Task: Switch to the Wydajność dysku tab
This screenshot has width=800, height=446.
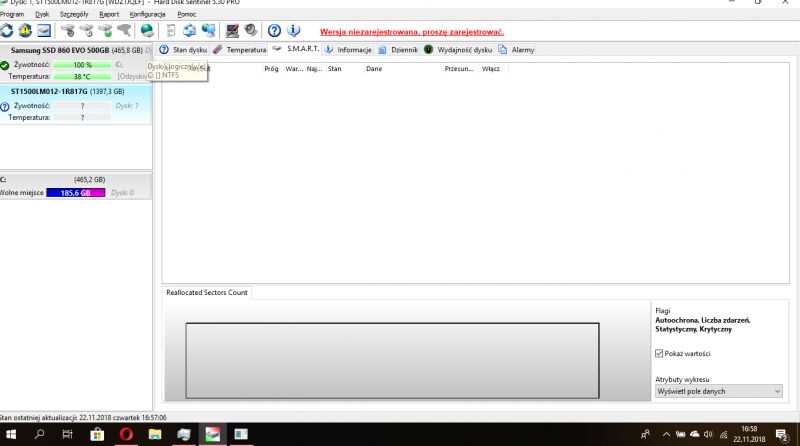Action: point(458,49)
